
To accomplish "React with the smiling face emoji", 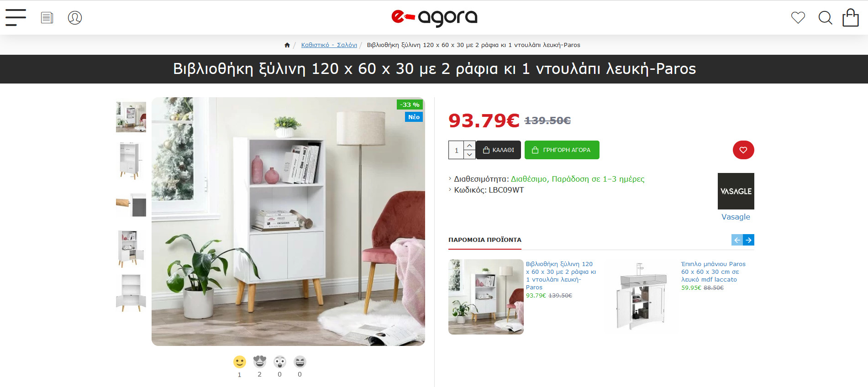I will click(240, 362).
